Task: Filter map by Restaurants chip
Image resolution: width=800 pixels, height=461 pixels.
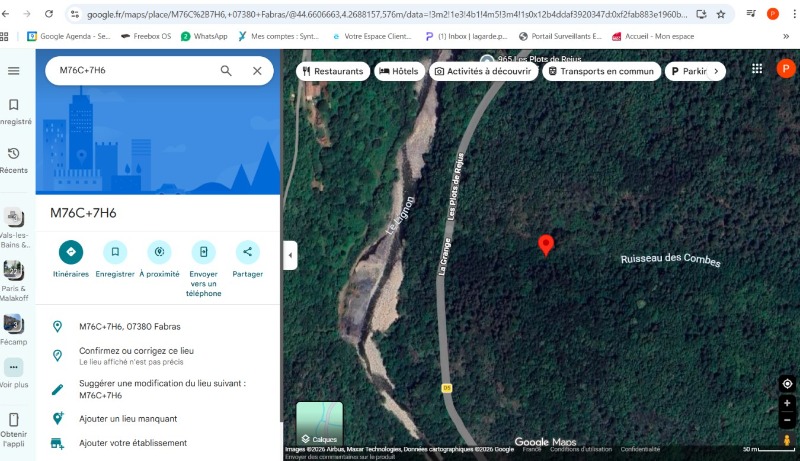Action: tap(331, 72)
